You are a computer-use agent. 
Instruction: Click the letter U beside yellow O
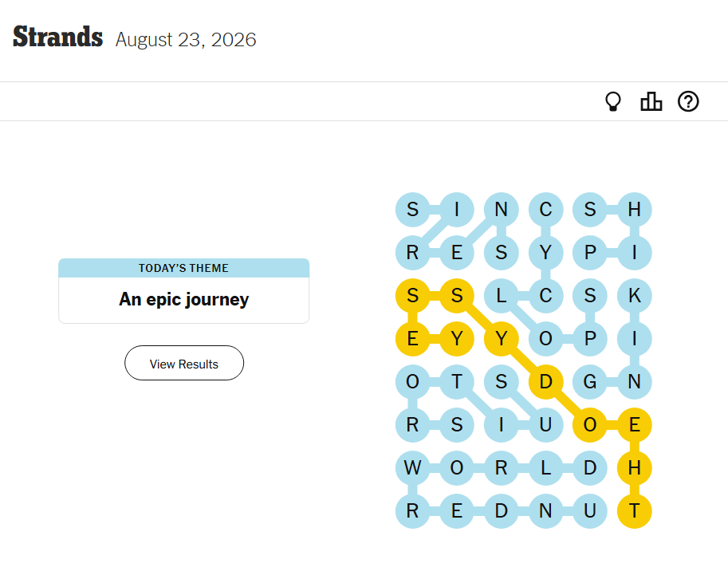click(545, 424)
